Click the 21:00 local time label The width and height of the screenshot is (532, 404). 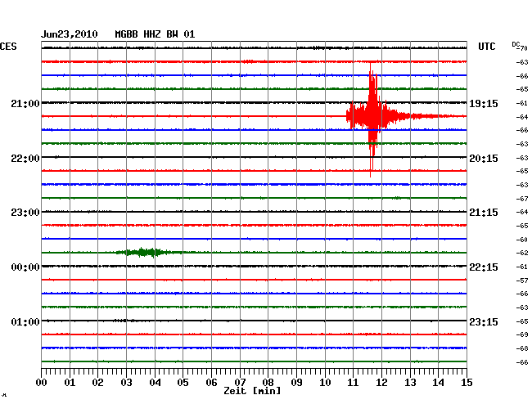25,103
